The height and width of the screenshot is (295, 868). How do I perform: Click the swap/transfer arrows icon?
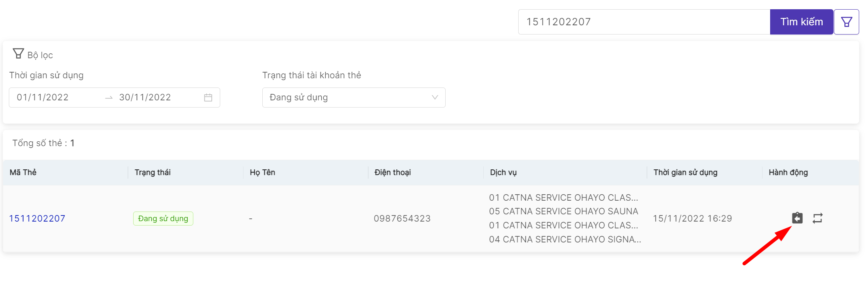817,218
